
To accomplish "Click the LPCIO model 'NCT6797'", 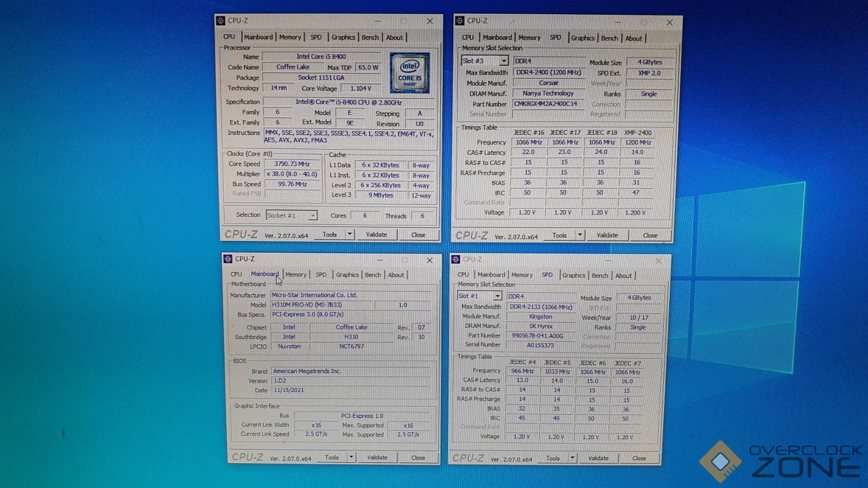I will click(x=352, y=346).
